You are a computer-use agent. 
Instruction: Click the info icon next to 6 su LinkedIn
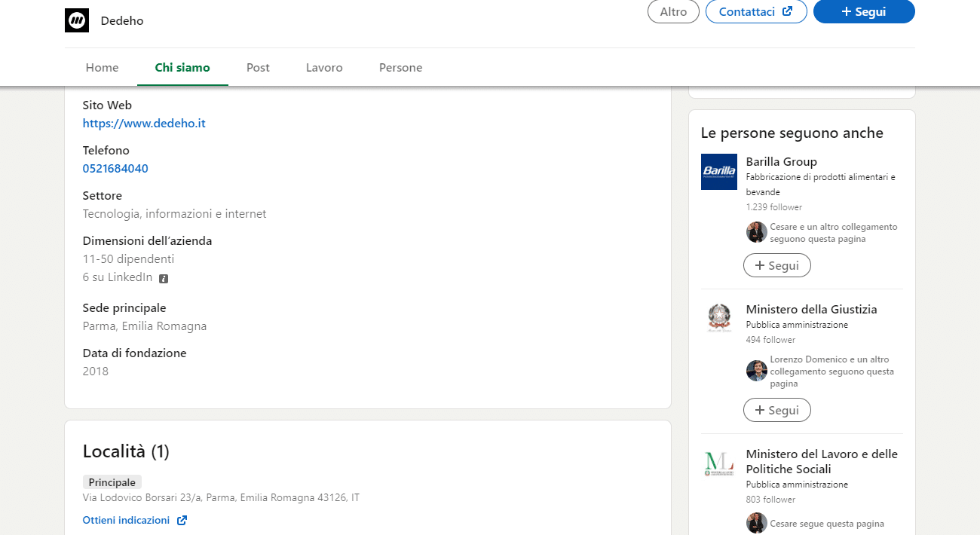164,278
